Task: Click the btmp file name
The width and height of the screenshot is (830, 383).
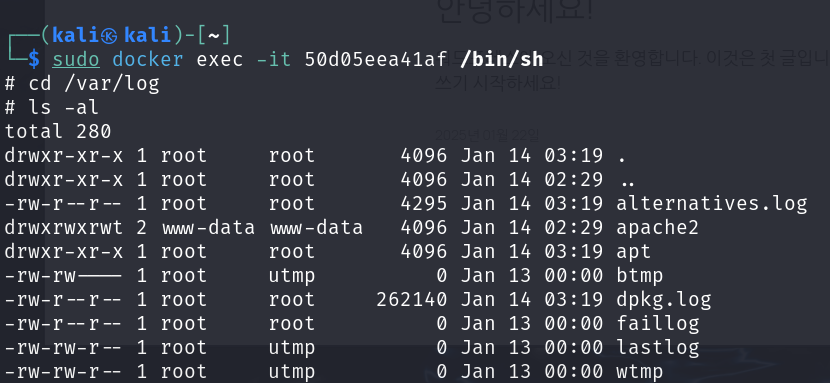Action: coord(639,276)
